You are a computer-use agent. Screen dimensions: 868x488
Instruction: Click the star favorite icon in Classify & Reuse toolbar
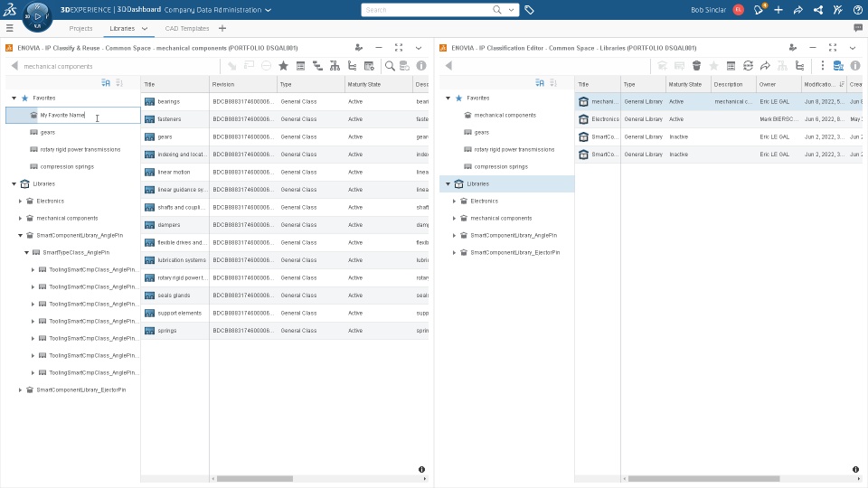[283, 66]
